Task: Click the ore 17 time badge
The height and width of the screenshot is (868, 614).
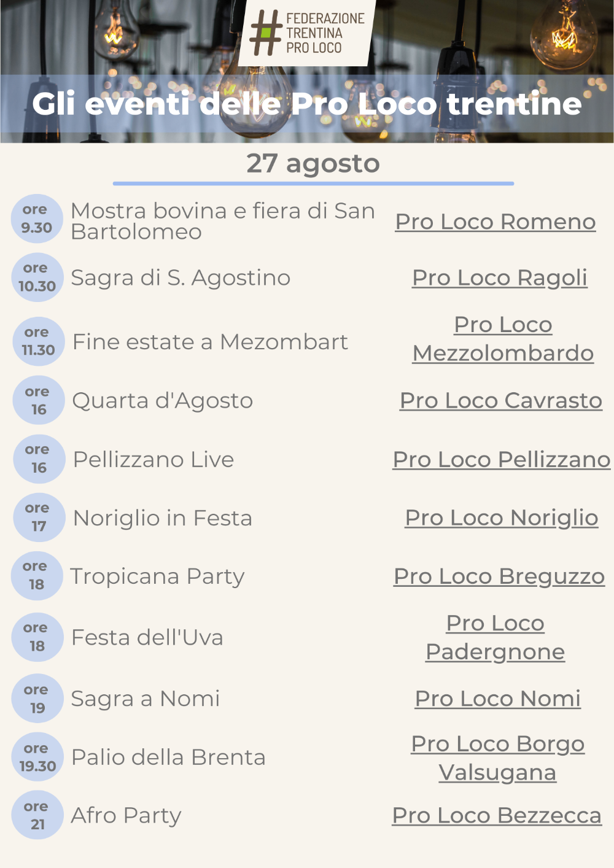Action: [x=39, y=517]
